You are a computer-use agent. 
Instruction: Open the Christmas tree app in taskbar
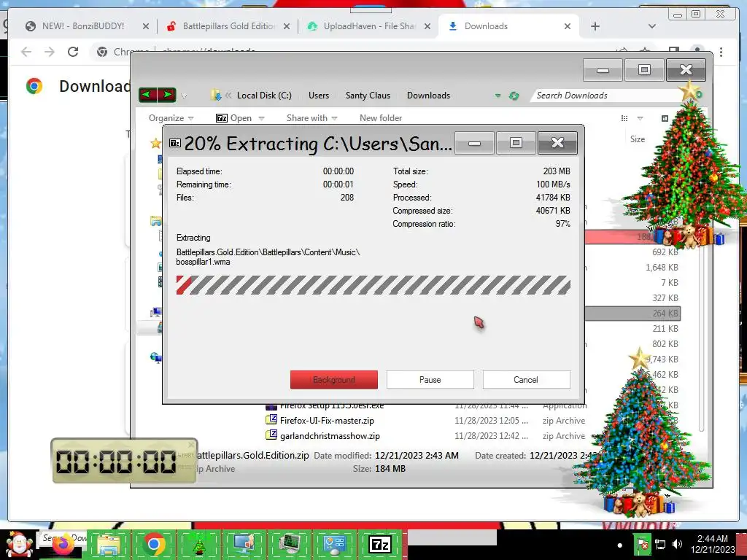coord(198,545)
